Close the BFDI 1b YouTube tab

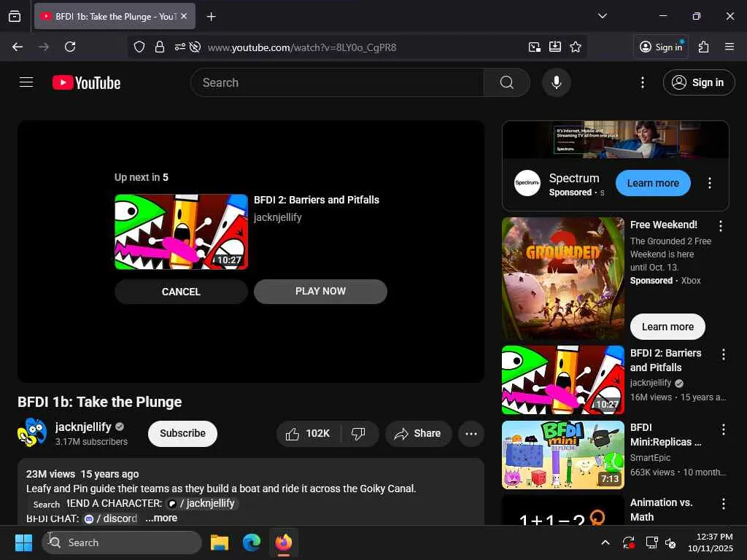point(184,16)
